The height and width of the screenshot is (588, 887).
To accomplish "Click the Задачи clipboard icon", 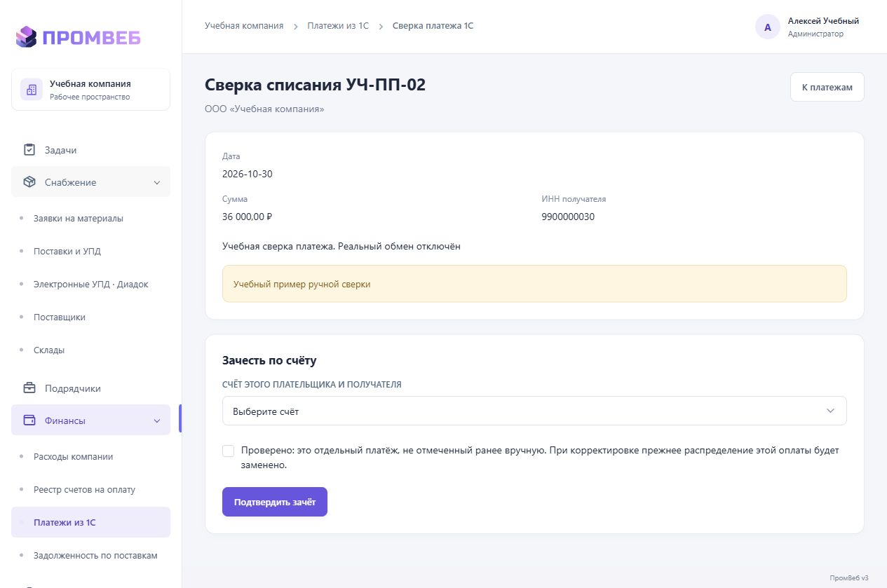I will point(29,150).
